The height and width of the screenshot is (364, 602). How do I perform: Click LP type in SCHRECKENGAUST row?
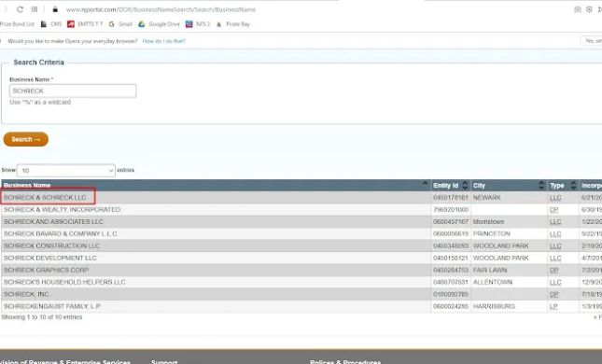click(x=553, y=306)
